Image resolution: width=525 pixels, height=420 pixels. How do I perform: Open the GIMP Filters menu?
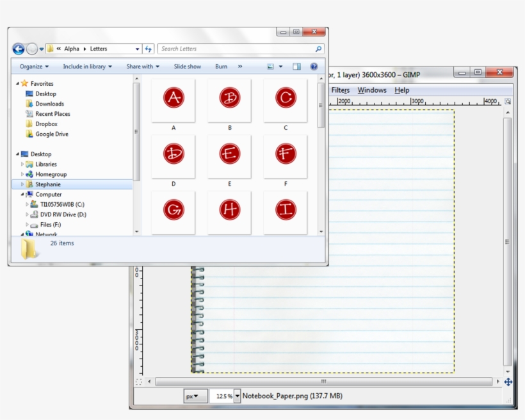click(341, 90)
